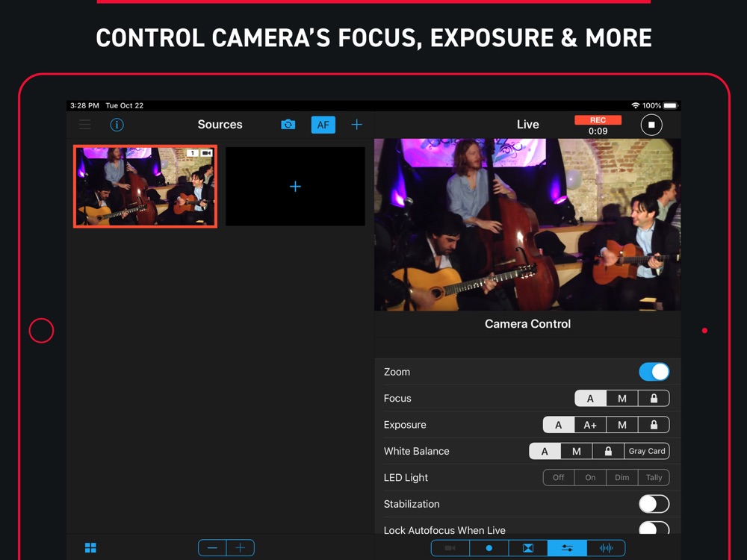The width and height of the screenshot is (747, 560).
Task: Set LED Light to On
Action: tap(590, 478)
